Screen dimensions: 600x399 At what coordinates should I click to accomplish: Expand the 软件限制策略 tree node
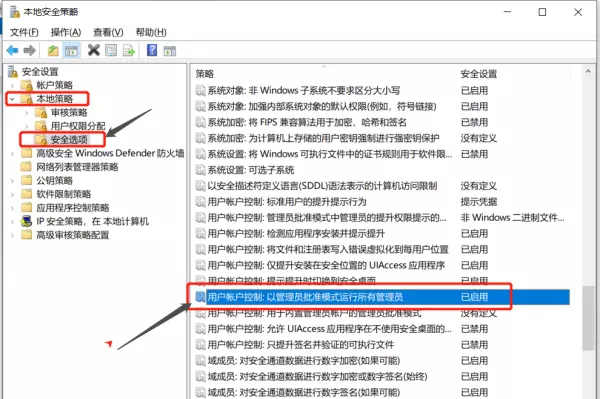click(12, 194)
